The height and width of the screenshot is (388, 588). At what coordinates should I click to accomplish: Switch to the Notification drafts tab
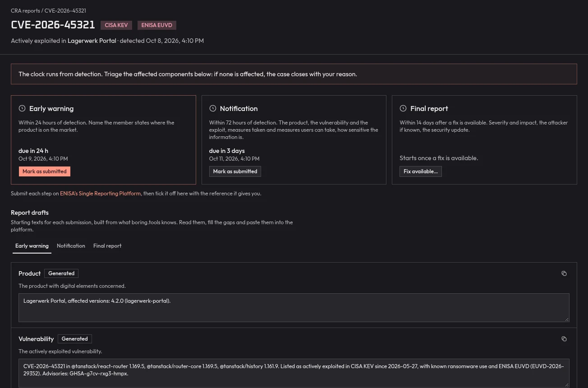tap(71, 246)
